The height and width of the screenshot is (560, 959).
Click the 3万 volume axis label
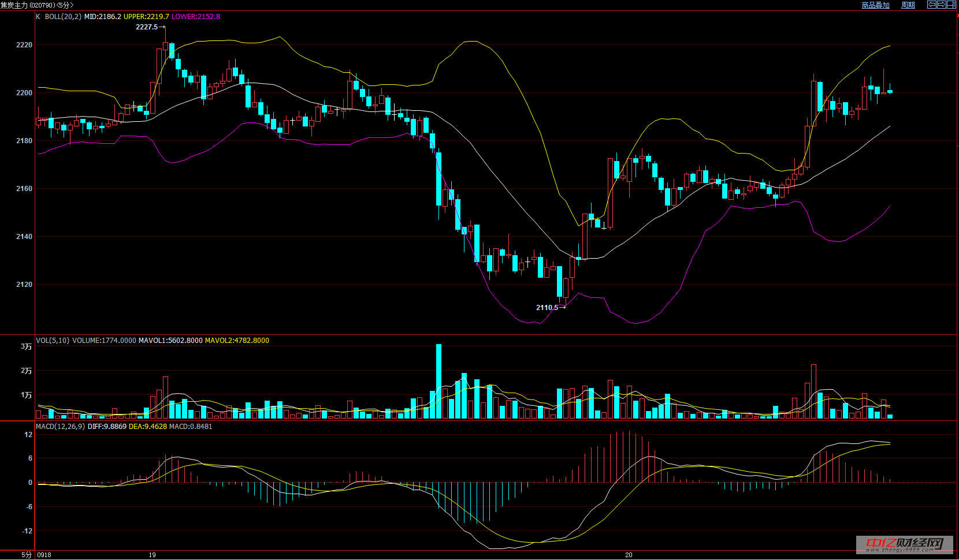27,346
